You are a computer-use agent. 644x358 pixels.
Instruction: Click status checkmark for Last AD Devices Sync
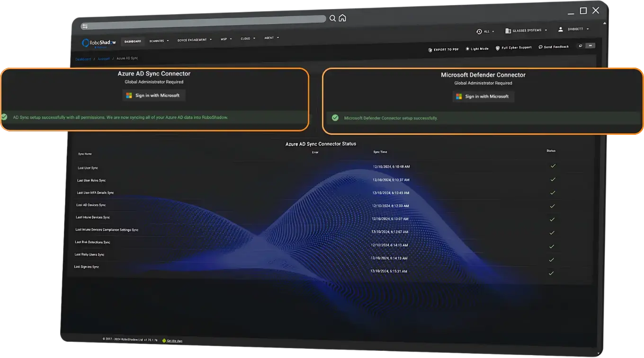click(552, 206)
